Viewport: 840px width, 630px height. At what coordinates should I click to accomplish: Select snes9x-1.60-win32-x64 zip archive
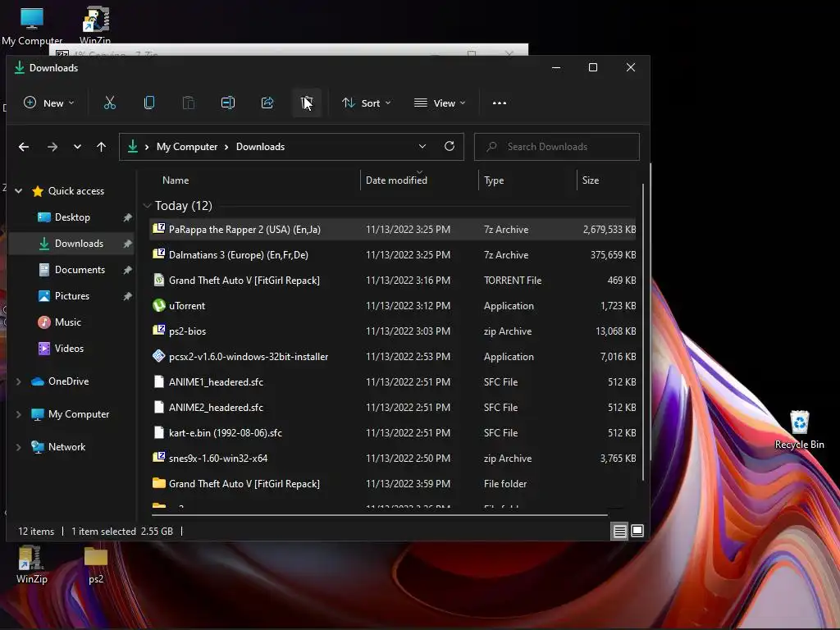(393, 459)
